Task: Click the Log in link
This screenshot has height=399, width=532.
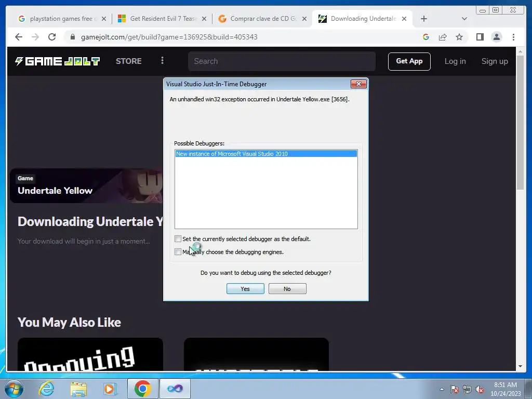Action: [x=455, y=61]
